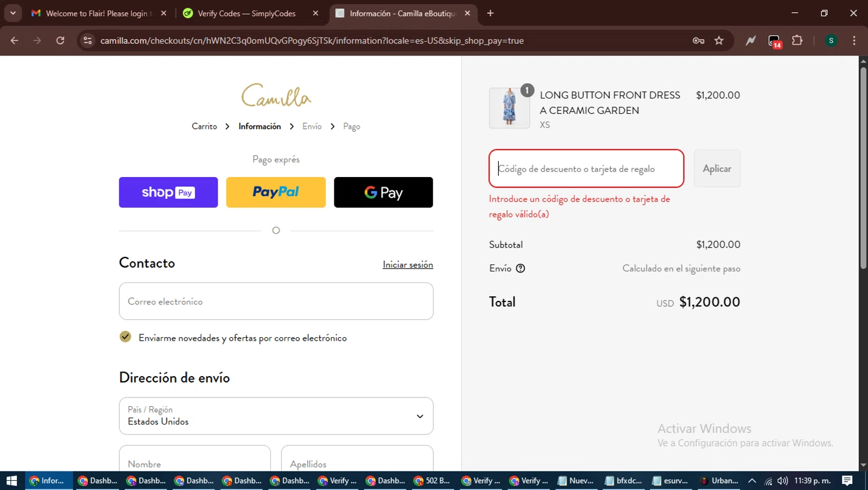The height and width of the screenshot is (490, 868).
Task: Open network settings tray icon
Action: tap(768, 481)
